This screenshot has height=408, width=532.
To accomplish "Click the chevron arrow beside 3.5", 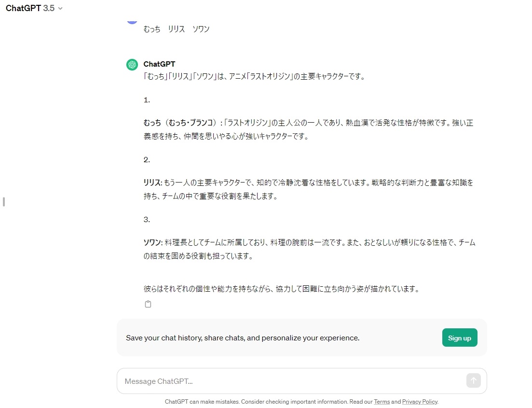I will pos(60,9).
